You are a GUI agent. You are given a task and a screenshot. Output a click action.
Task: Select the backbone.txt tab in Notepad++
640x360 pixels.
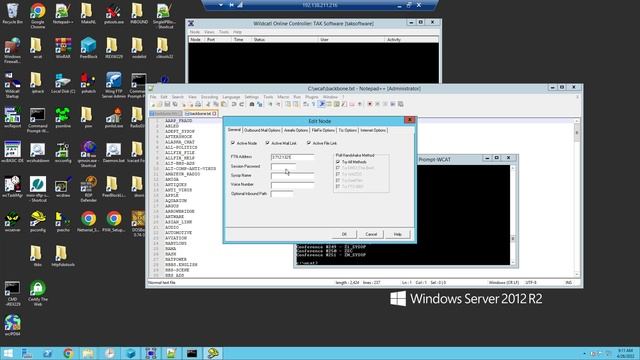[x=200, y=113]
